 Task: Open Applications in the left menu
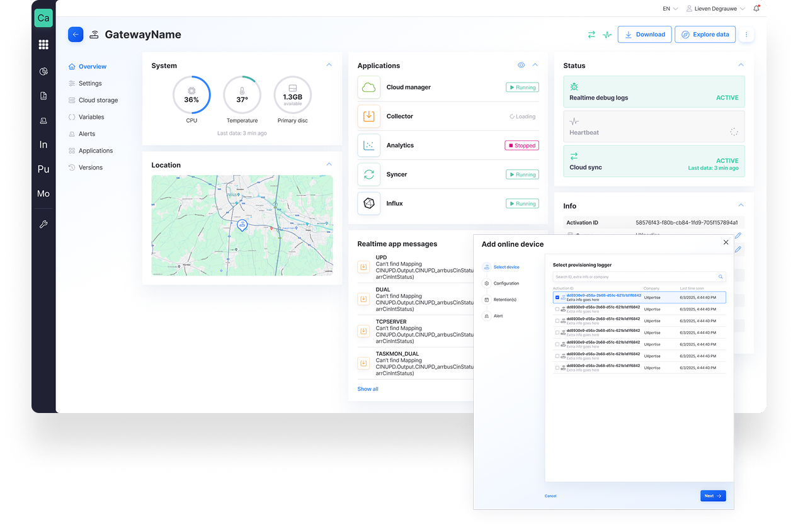click(x=91, y=151)
